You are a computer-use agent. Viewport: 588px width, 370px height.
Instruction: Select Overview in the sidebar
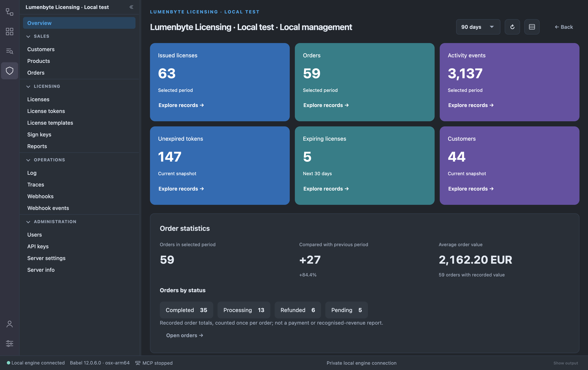point(79,23)
